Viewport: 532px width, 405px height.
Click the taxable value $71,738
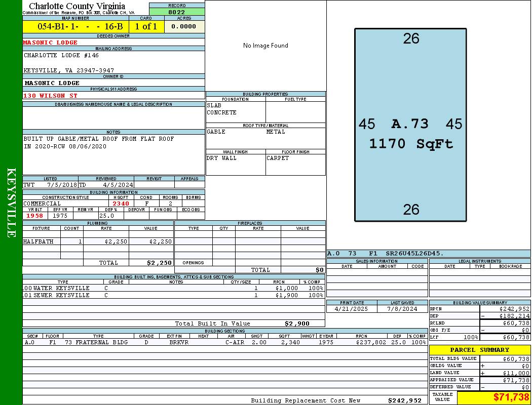coord(511,397)
